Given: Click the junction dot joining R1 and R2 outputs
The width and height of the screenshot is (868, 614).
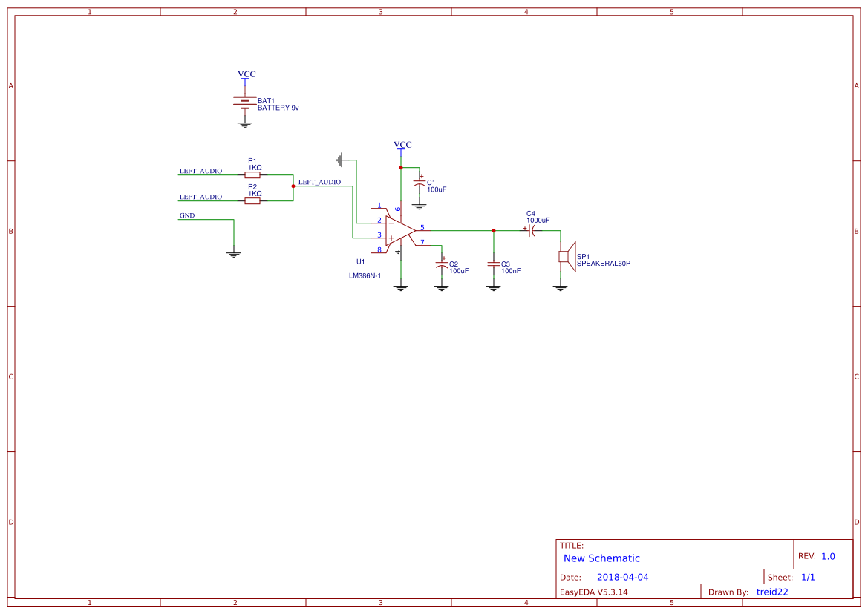Looking at the screenshot, I should coord(293,184).
